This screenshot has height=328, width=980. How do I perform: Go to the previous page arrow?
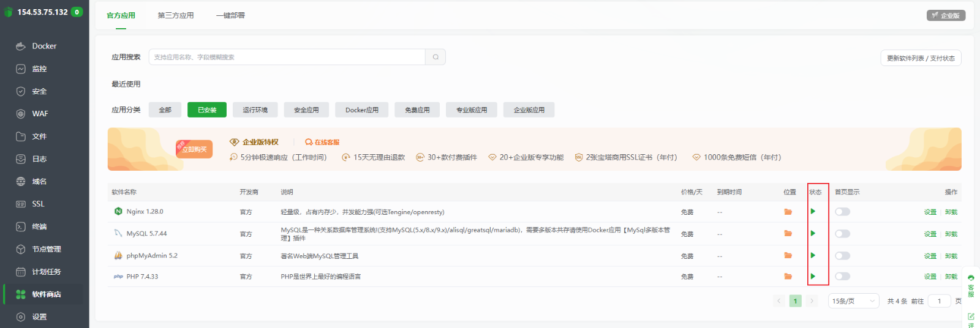(x=779, y=301)
